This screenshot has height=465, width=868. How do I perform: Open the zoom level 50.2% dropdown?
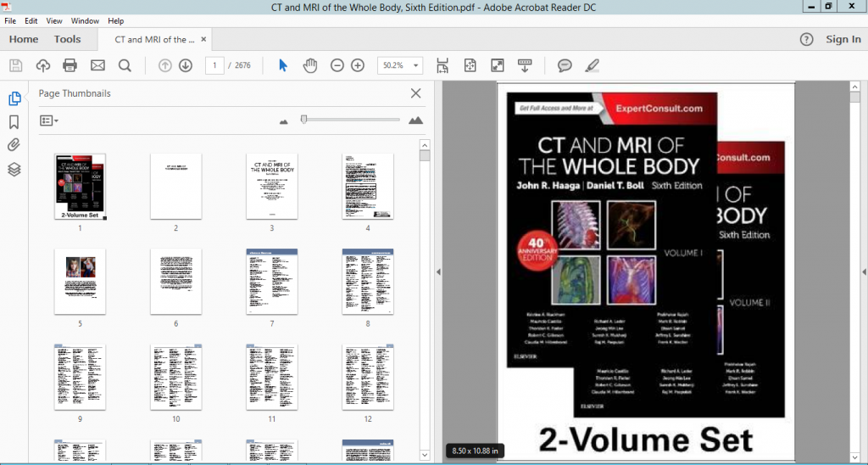click(400, 65)
